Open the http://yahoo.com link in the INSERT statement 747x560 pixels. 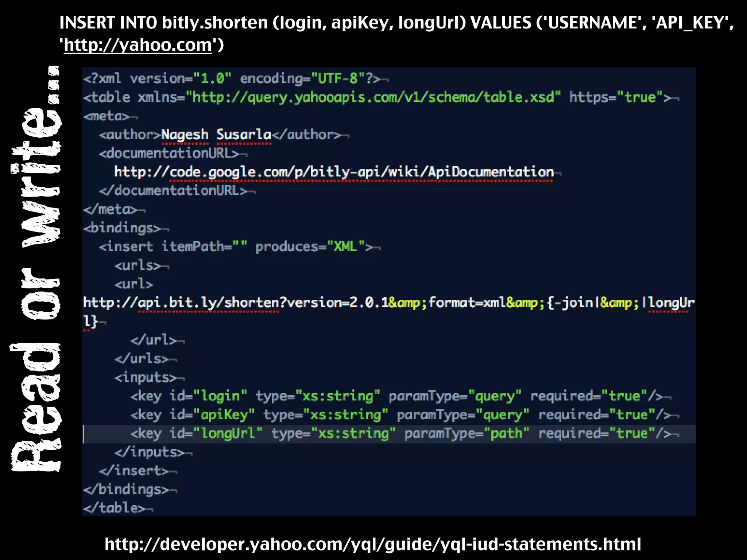(138, 45)
